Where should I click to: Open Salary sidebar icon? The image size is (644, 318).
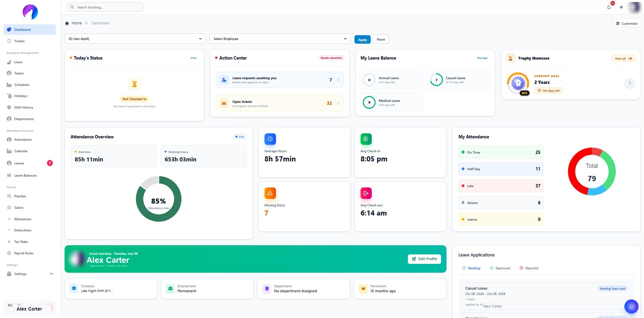tap(9, 208)
